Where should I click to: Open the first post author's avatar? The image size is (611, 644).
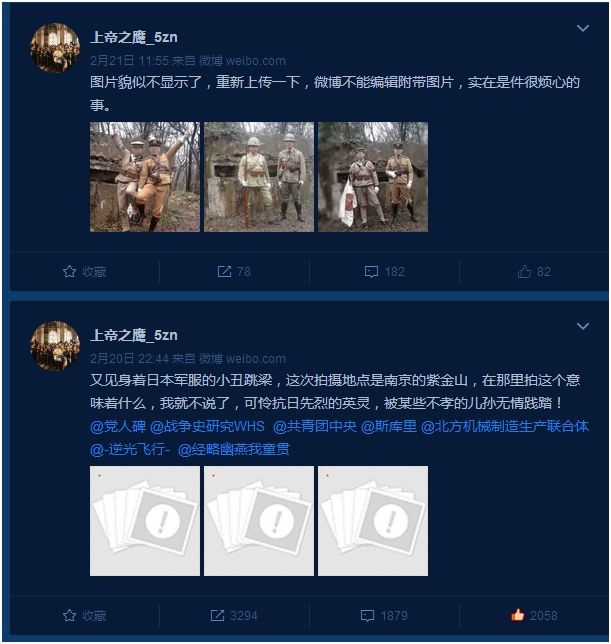pos(55,48)
